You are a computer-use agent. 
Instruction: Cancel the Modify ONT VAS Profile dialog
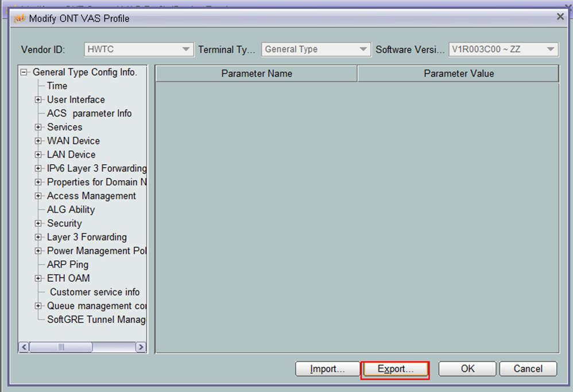pos(528,369)
